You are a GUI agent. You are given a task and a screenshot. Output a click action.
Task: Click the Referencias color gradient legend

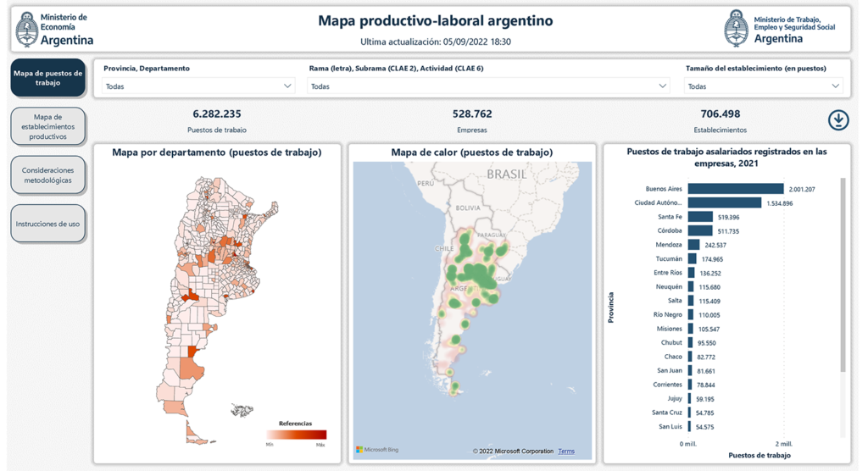(x=296, y=435)
